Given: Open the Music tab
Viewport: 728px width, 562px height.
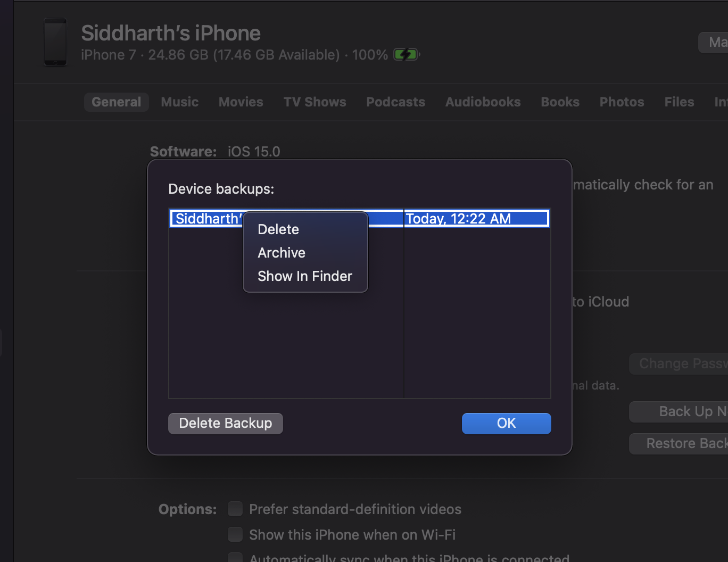Looking at the screenshot, I should [x=180, y=102].
